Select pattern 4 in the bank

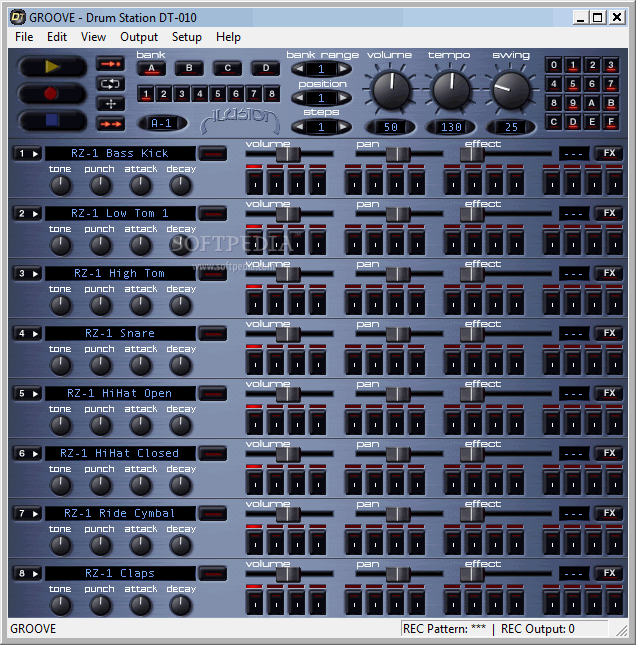(x=200, y=94)
